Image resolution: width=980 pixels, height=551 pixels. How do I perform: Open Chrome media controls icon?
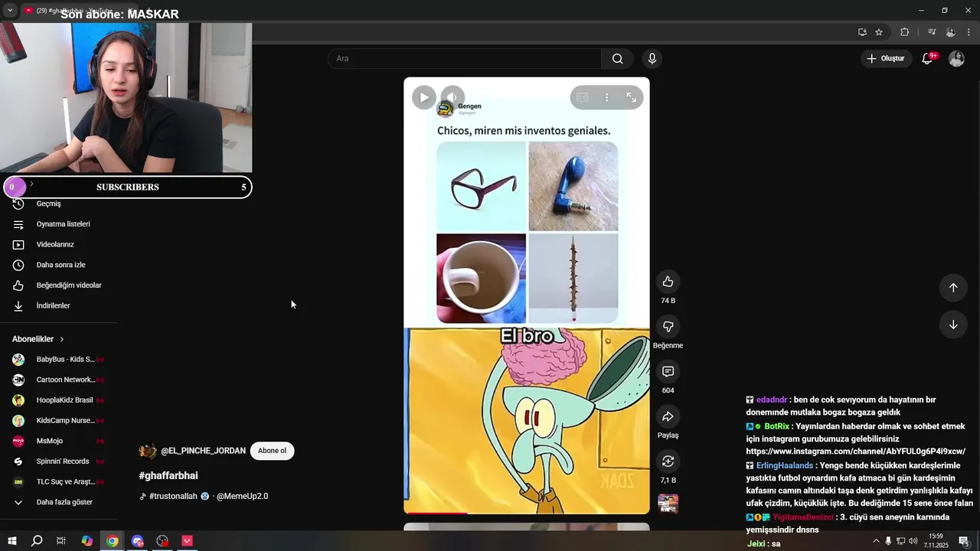(932, 32)
